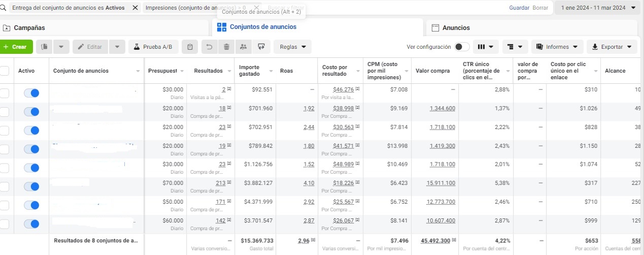Click the audience people icon
The height and width of the screenshot is (255, 644).
tap(244, 47)
